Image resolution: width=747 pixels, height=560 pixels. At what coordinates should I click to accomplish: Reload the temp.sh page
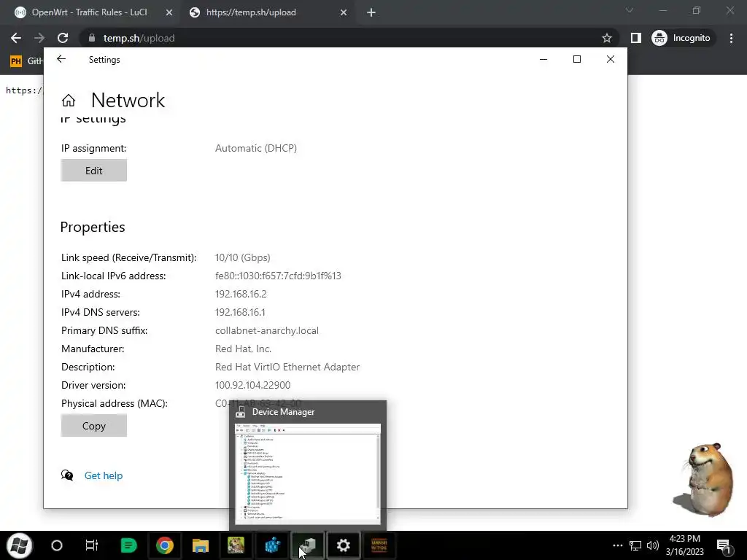pyautogui.click(x=63, y=38)
